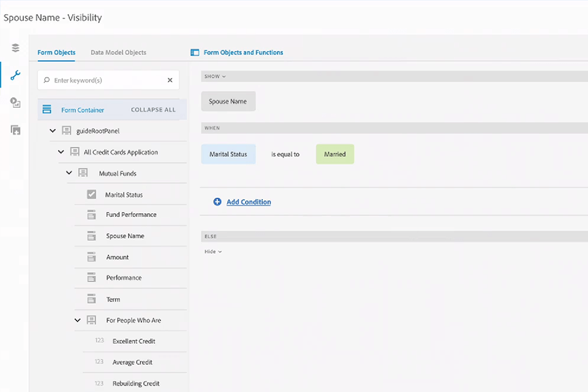Click the WHEN section header

394,128
